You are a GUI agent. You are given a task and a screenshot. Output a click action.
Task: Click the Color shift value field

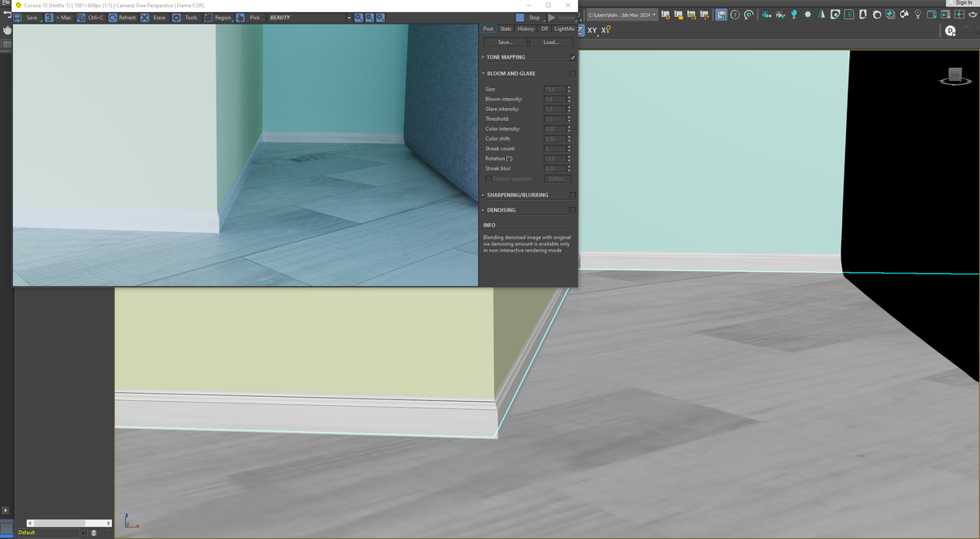point(555,139)
